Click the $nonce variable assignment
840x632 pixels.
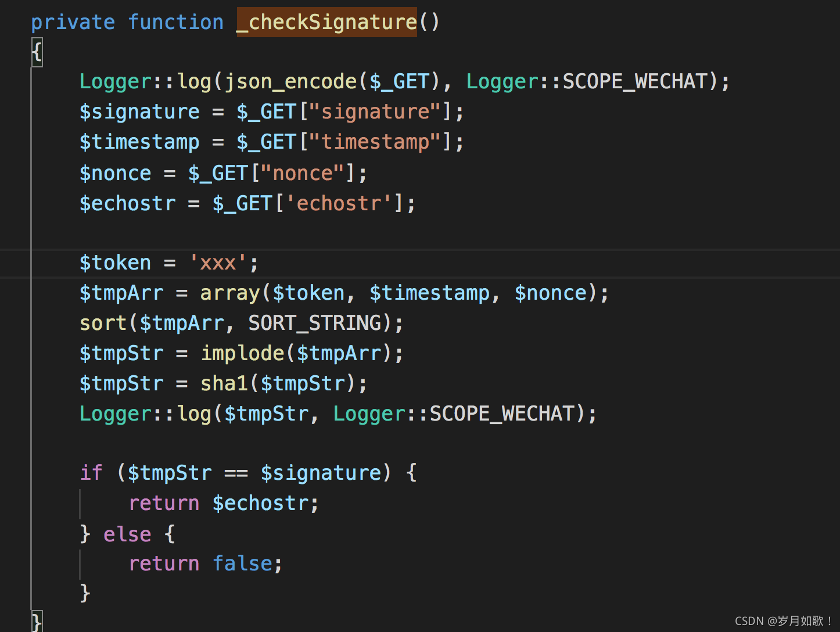coord(115,173)
